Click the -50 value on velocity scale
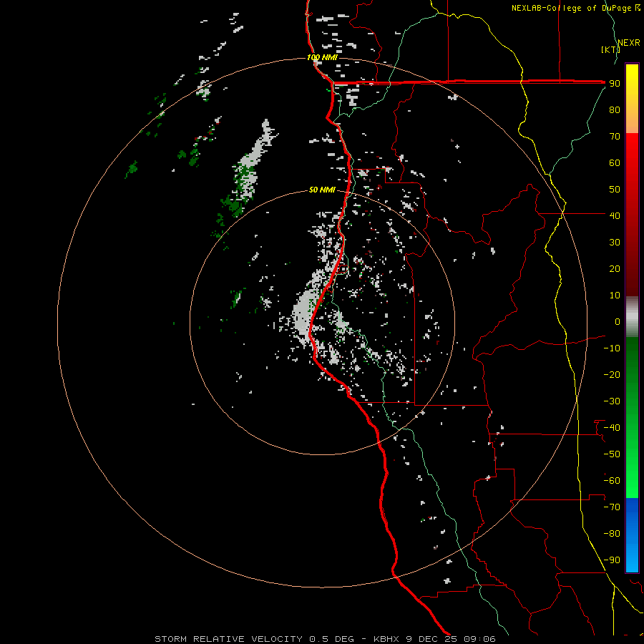Image resolution: width=644 pixels, height=644 pixels. tap(612, 454)
